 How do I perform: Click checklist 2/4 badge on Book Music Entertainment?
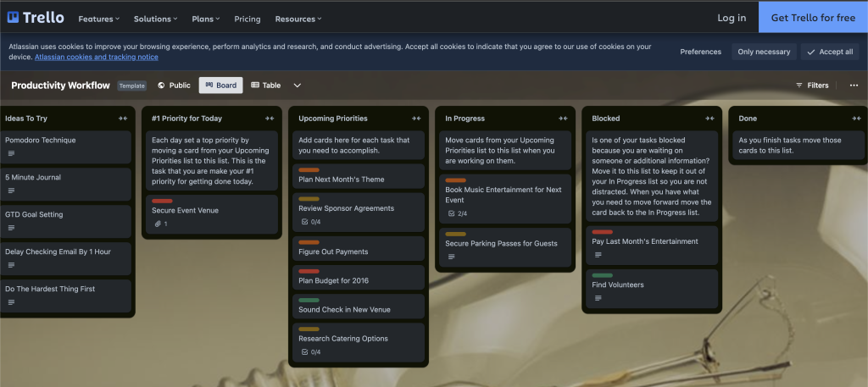coord(457,213)
